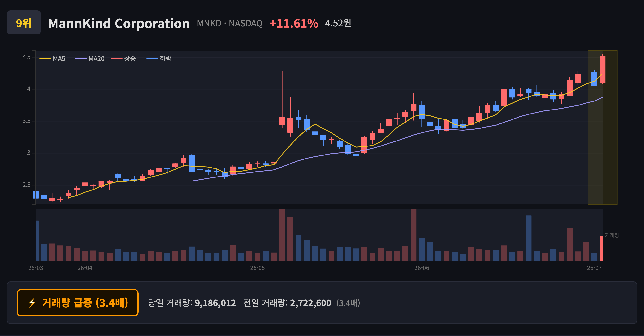Click the 26-06 date axis label
The image size is (644, 336).
pos(421,268)
